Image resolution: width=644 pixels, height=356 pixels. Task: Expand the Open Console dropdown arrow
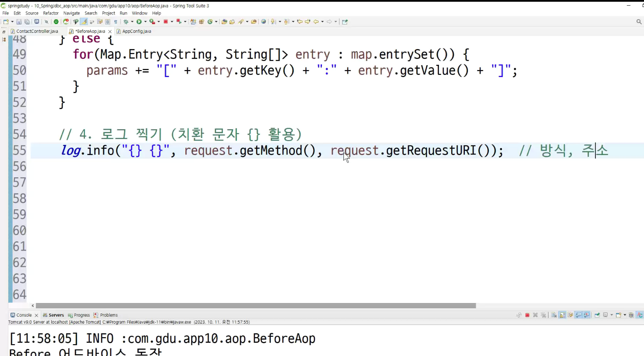625,315
